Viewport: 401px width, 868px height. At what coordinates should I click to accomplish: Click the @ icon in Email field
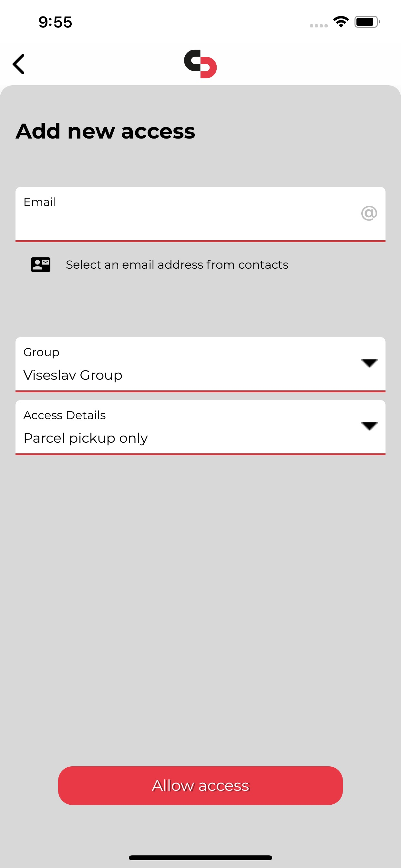(369, 213)
